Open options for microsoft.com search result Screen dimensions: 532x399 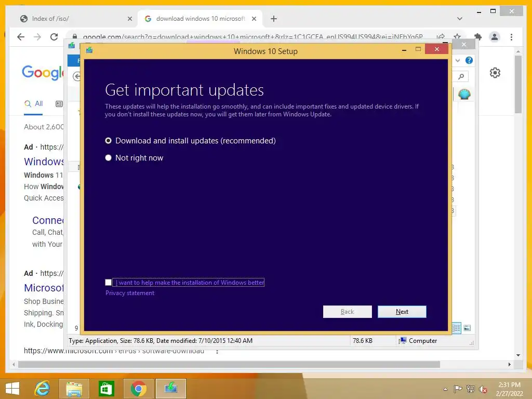pos(217,352)
